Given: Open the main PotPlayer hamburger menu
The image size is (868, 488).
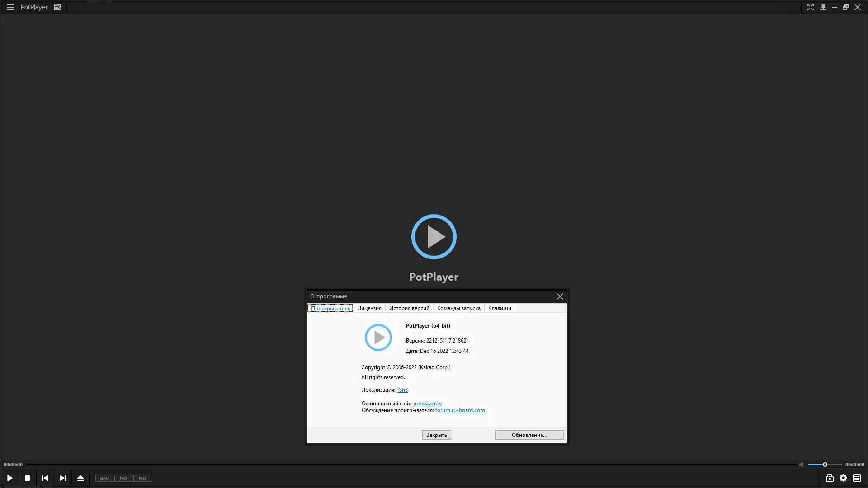Looking at the screenshot, I should pyautogui.click(x=10, y=7).
